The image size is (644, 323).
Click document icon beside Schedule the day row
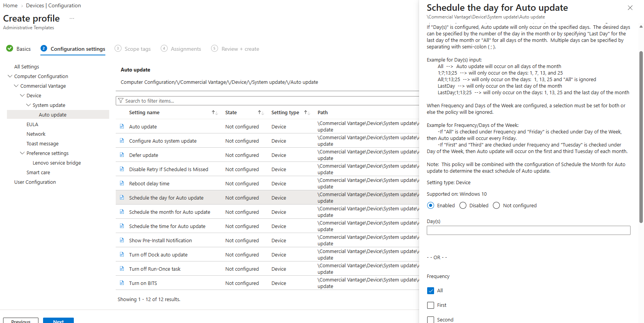122,198
